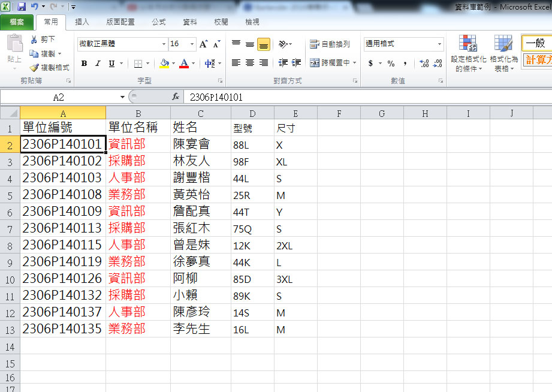The width and height of the screenshot is (552, 392).
Task: Open Format as Table (格式化為表格)
Action: (x=504, y=53)
